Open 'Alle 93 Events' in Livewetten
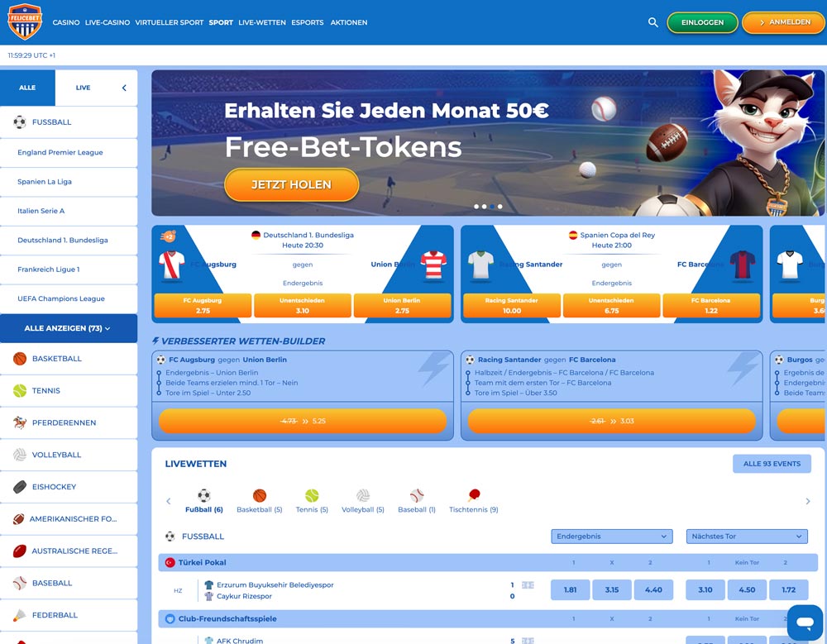 click(772, 464)
